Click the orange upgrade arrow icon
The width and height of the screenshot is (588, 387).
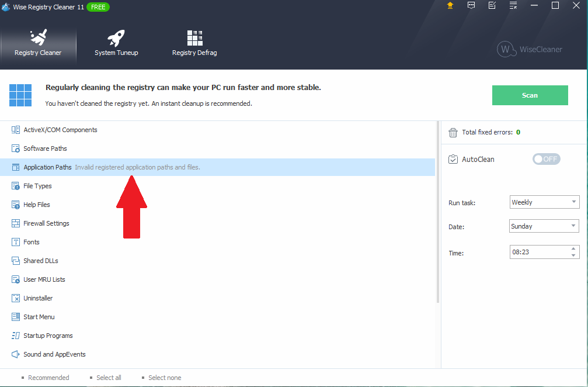(450, 5)
